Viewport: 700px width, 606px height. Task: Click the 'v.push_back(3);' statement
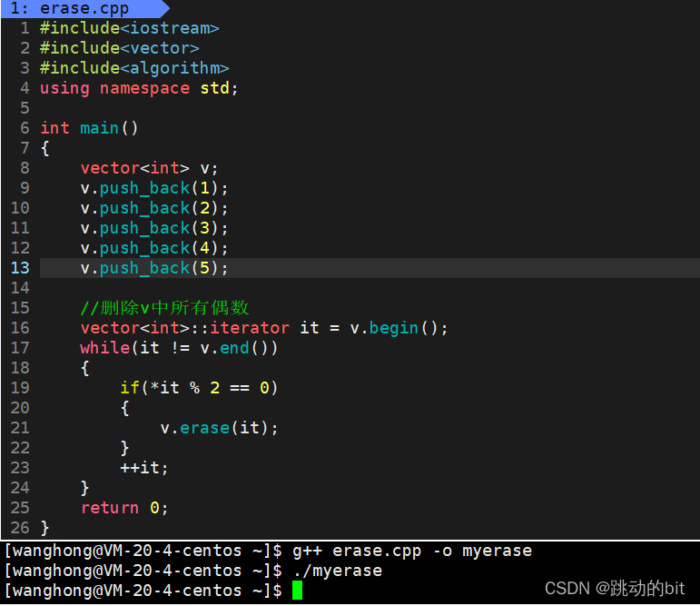154,228
